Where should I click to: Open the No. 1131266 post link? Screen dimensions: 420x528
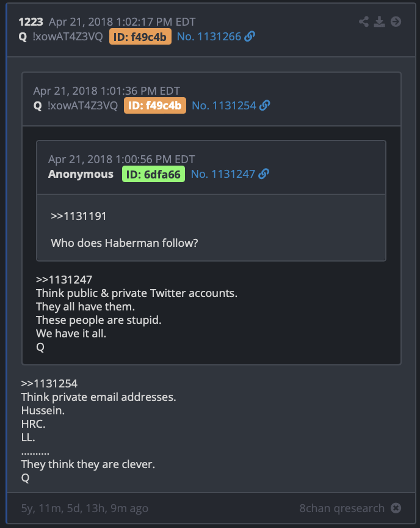(x=209, y=37)
